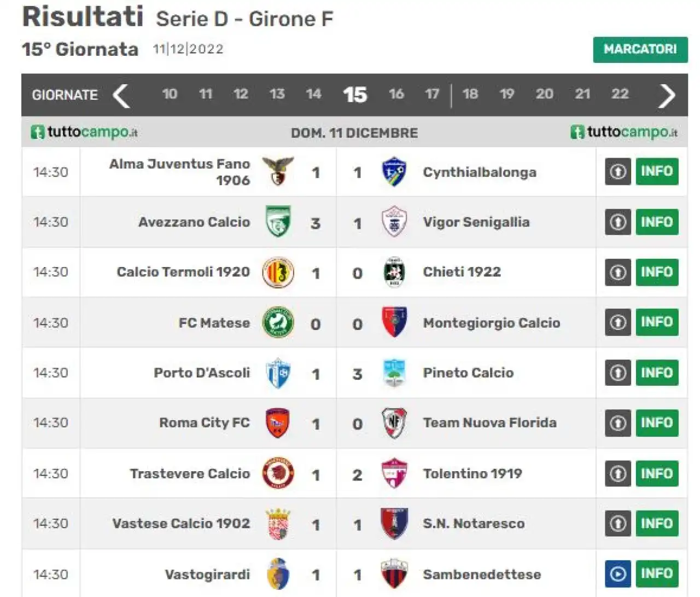Open the Sambenedettese team link

[x=482, y=575]
